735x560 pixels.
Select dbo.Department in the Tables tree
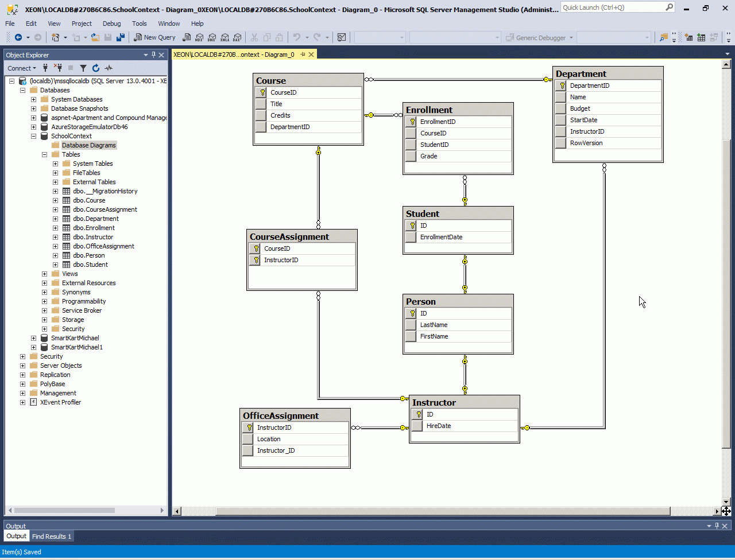pos(96,219)
